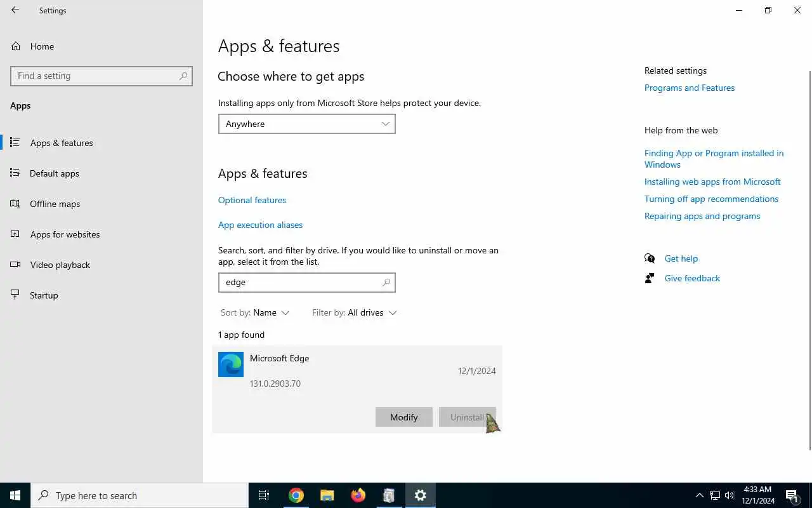The width and height of the screenshot is (812, 508).
Task: Open the Filter by All drives dropdown
Action: (354, 312)
